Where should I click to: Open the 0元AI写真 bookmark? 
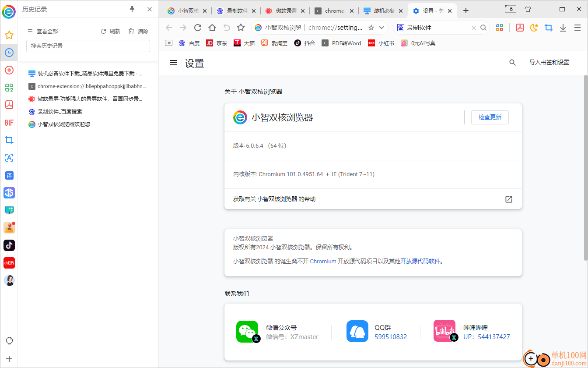pos(418,43)
